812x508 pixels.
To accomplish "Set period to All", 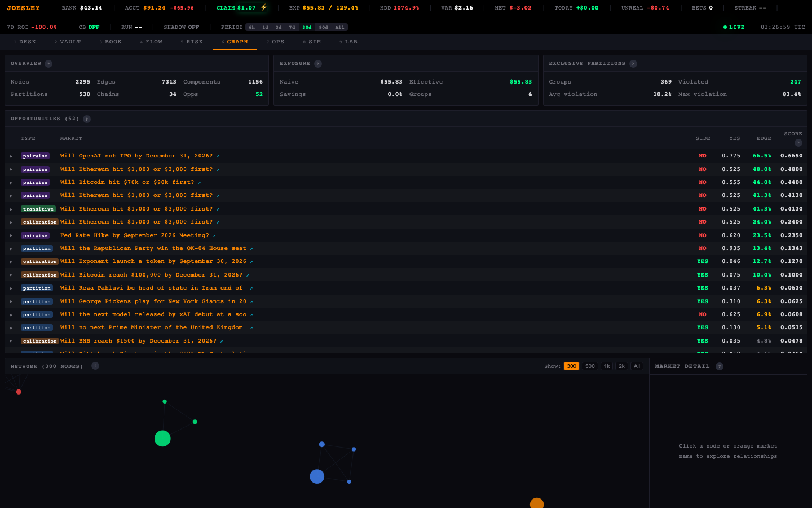I will (339, 27).
